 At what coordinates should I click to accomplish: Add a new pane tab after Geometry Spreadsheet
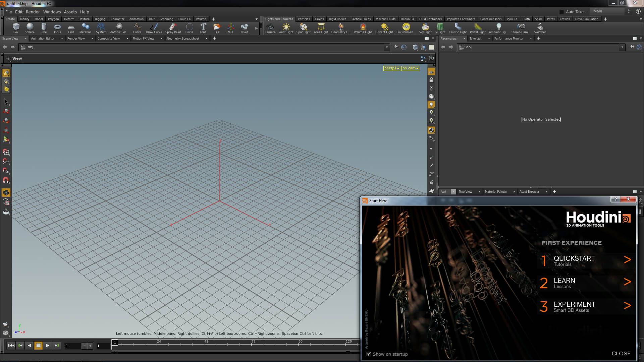point(214,39)
